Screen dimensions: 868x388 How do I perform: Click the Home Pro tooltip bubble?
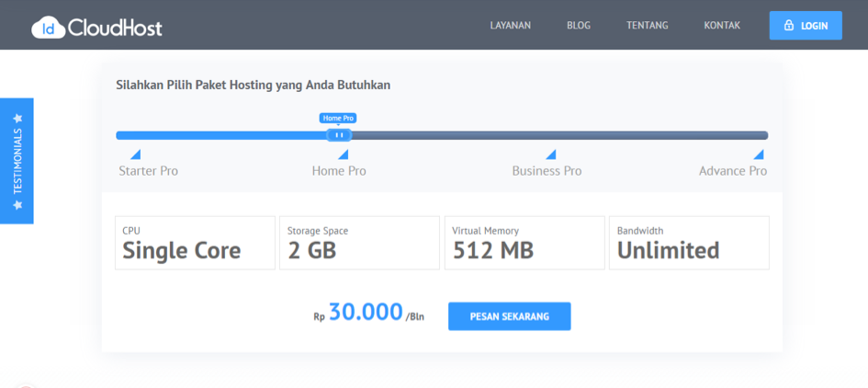338,118
